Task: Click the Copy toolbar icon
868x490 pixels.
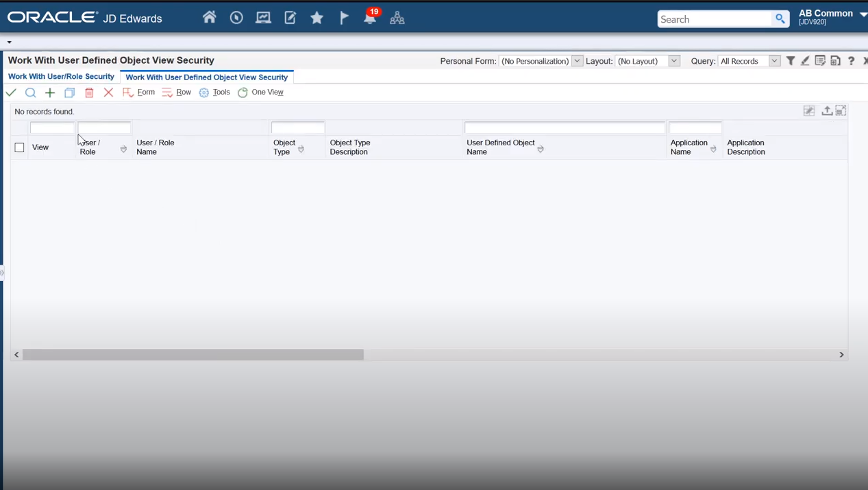Action: tap(69, 93)
